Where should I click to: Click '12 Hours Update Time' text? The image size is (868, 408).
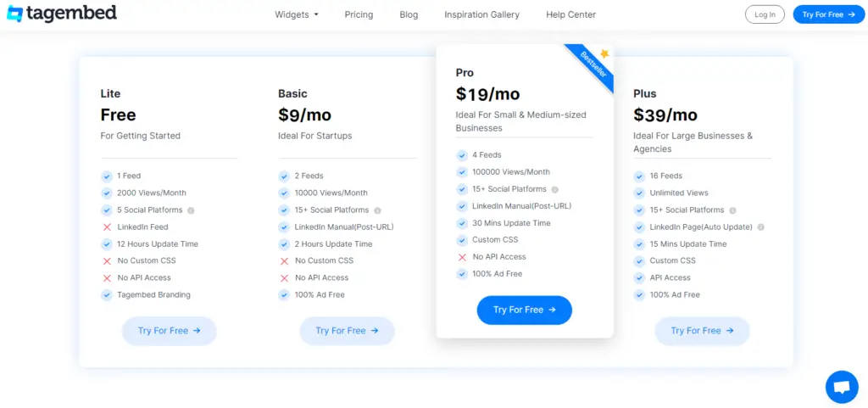click(157, 244)
